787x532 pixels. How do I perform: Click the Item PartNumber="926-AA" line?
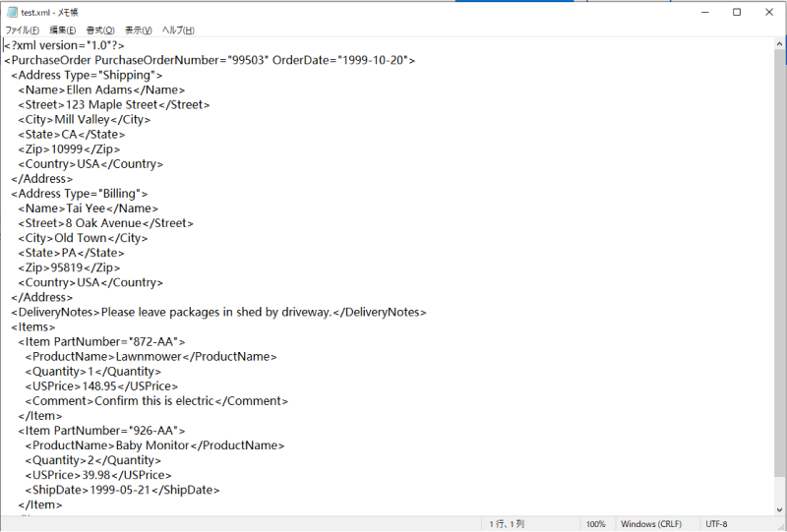(x=102, y=431)
